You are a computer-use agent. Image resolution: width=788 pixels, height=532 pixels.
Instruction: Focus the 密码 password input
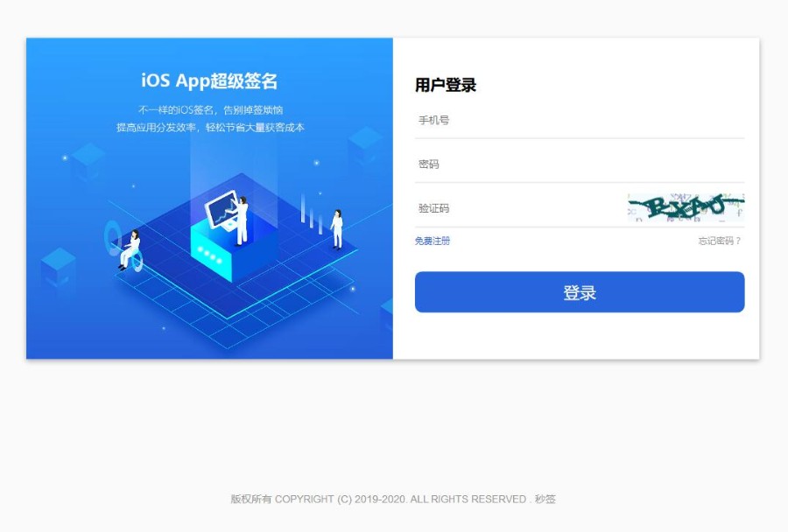coord(580,164)
